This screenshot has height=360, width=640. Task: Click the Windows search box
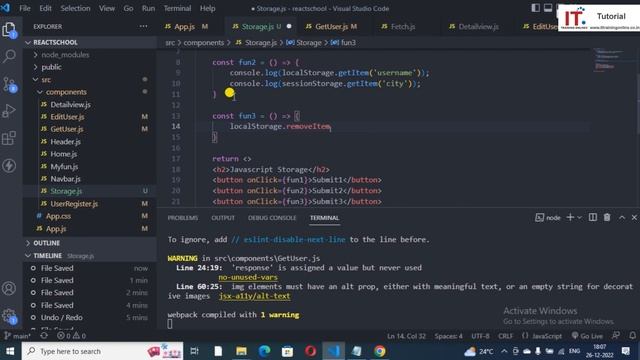pyautogui.click(x=103, y=351)
